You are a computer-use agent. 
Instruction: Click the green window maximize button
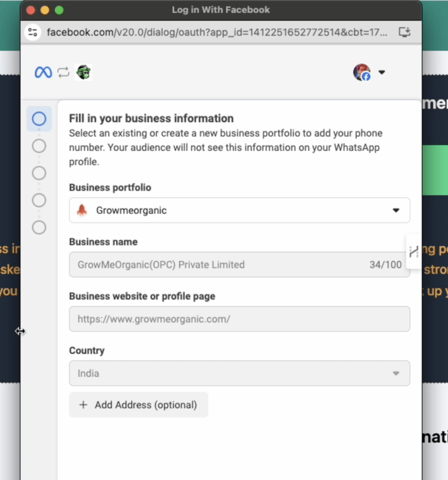[x=59, y=10]
